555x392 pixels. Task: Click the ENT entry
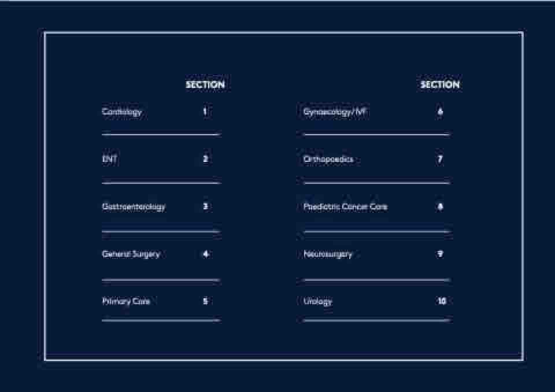pyautogui.click(x=109, y=159)
